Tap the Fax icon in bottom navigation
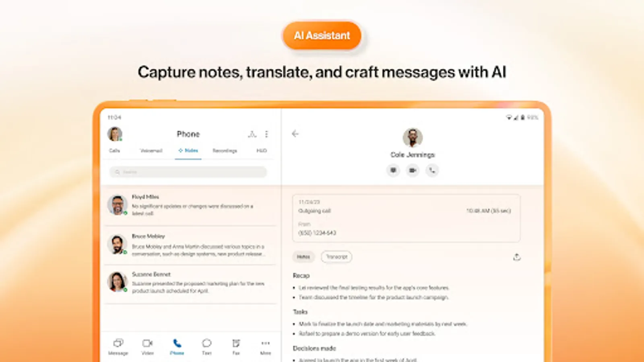 (x=236, y=346)
